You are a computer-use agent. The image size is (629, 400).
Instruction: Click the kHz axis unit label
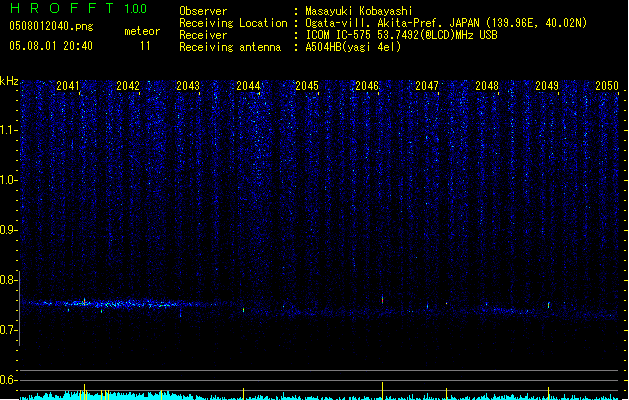click(9, 81)
